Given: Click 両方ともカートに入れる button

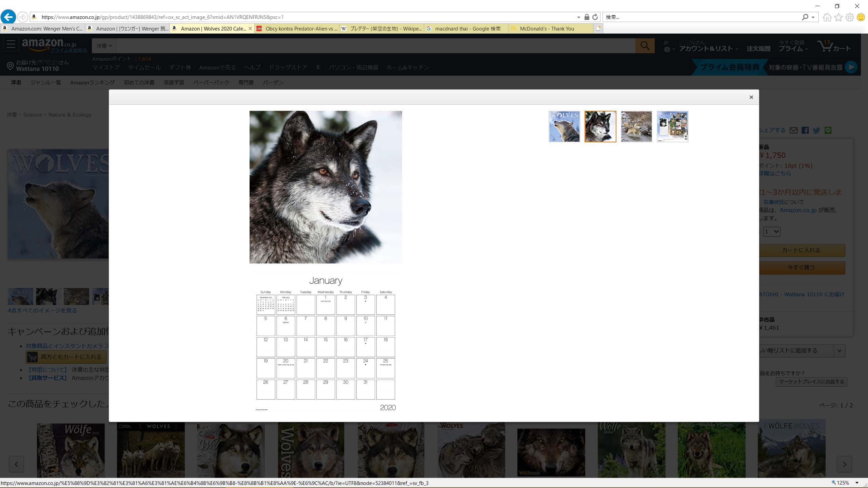Looking at the screenshot, I should (x=66, y=357).
